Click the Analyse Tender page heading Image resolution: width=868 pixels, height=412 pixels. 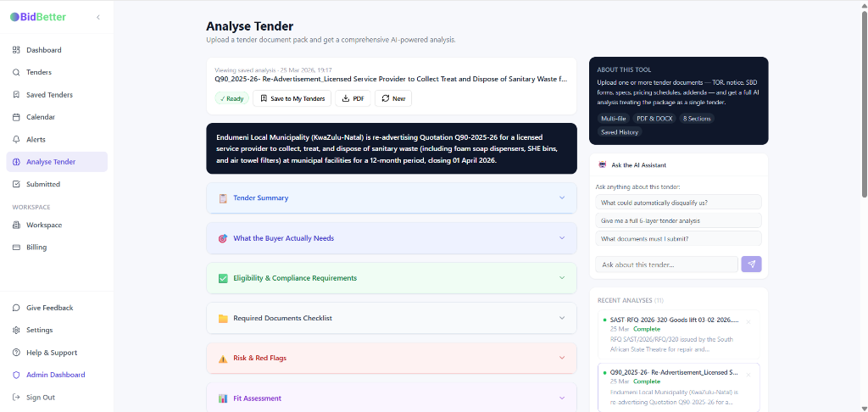(250, 26)
